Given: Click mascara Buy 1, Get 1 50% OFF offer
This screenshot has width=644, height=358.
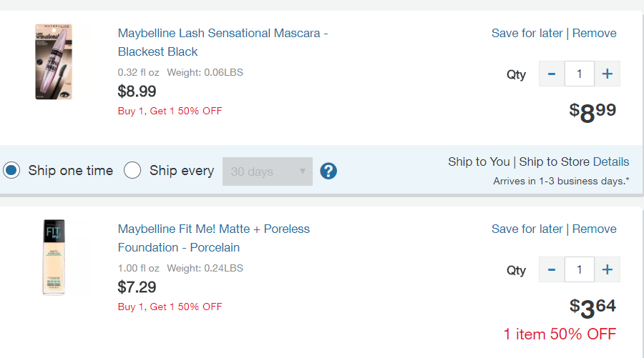Looking at the screenshot, I should pos(170,111).
